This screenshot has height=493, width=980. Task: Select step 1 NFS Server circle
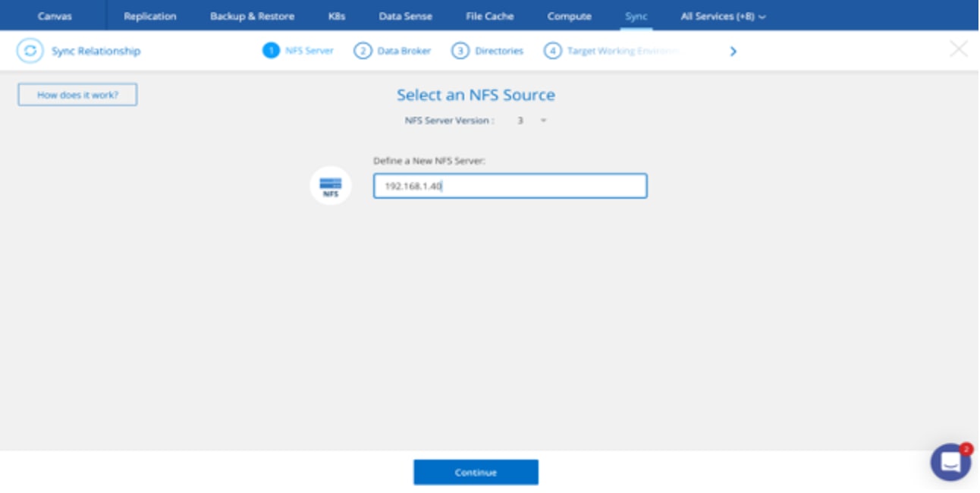coord(271,51)
